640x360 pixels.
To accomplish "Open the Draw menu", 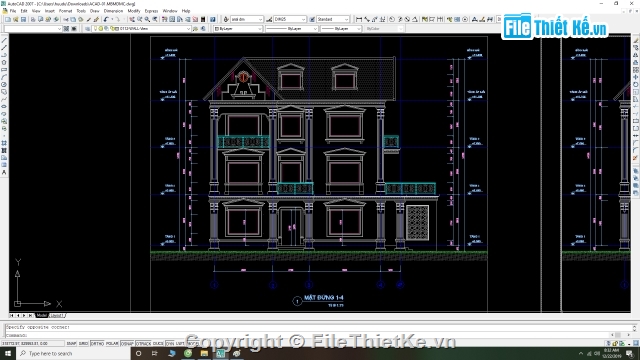I will point(94,11).
